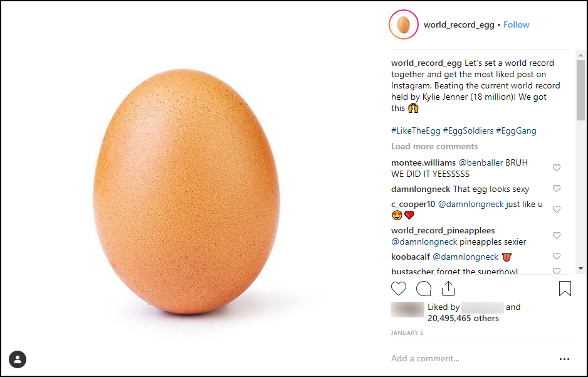Load more comments
This screenshot has height=377, width=588.
434,146
